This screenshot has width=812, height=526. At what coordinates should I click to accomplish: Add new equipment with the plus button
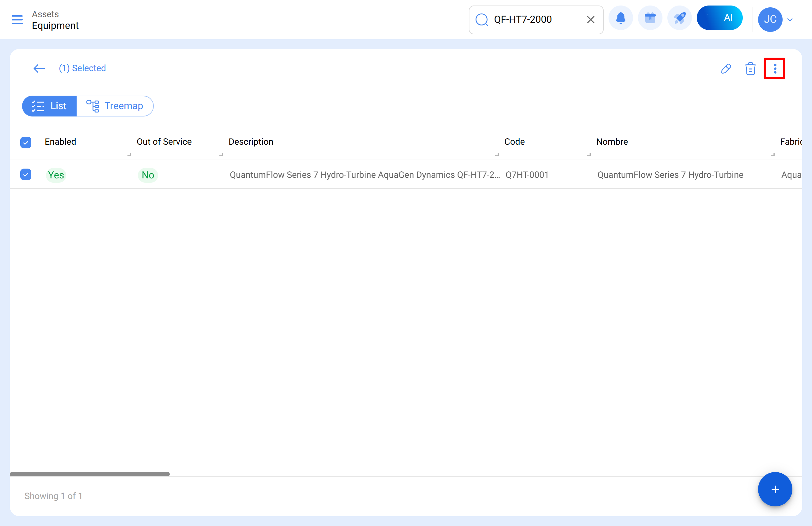point(775,489)
